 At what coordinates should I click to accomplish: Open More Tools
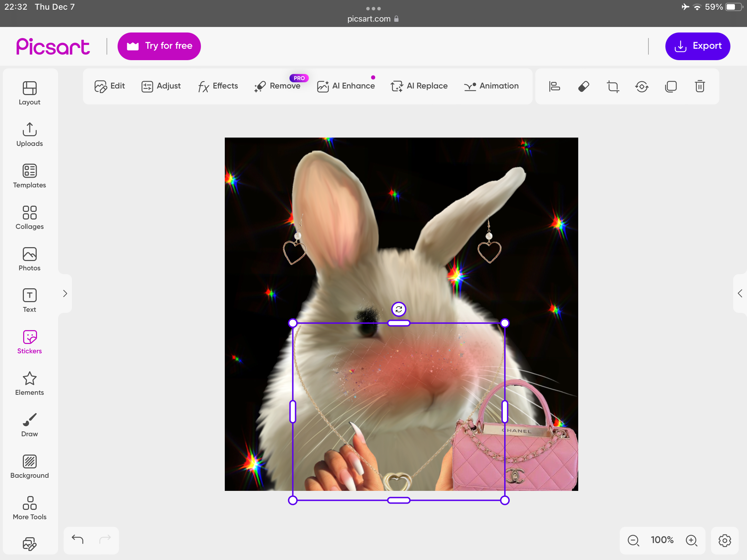29,508
